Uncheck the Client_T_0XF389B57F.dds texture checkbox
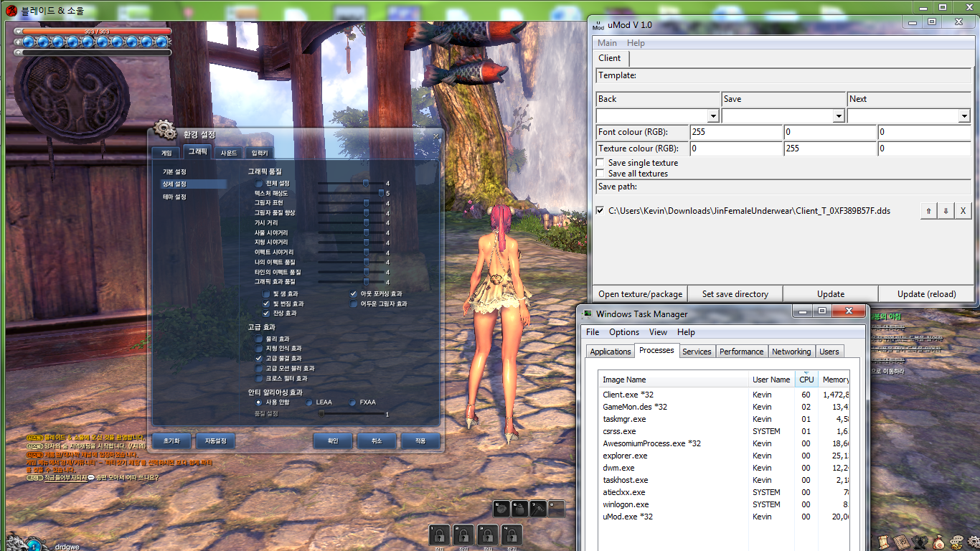 600,211
